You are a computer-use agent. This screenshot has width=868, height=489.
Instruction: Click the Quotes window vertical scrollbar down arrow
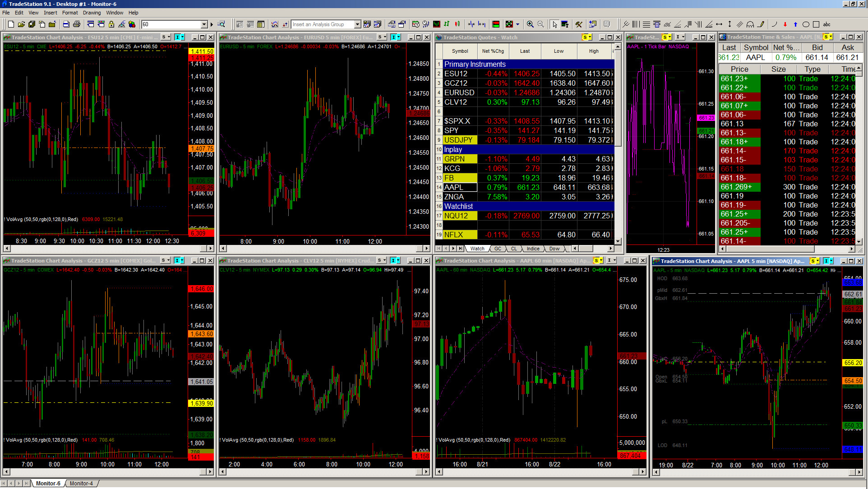618,241
